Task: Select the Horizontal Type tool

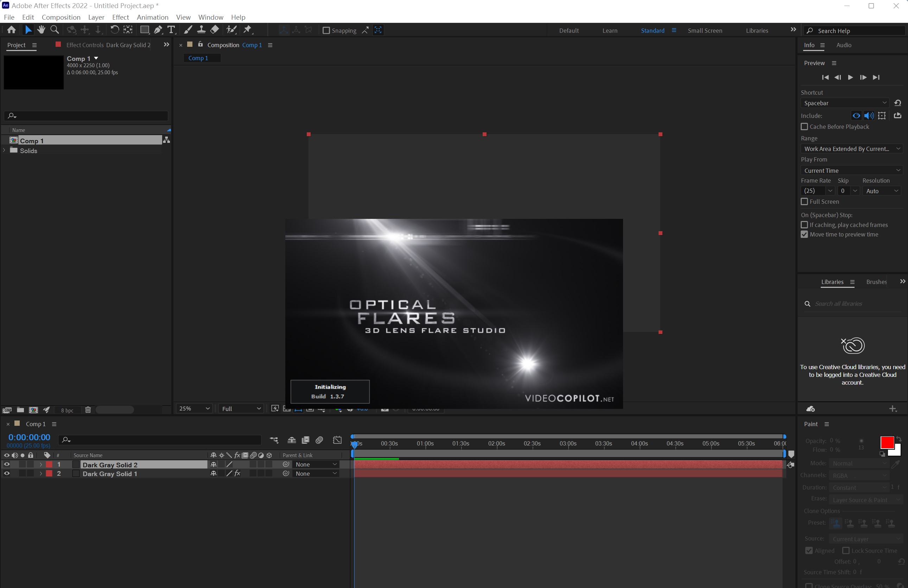Action: pyautogui.click(x=172, y=30)
